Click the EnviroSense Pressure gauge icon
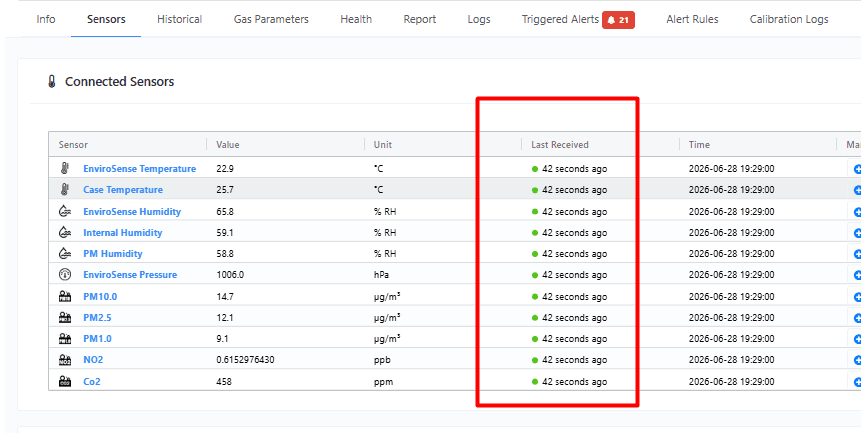The image size is (866, 433). point(65,274)
